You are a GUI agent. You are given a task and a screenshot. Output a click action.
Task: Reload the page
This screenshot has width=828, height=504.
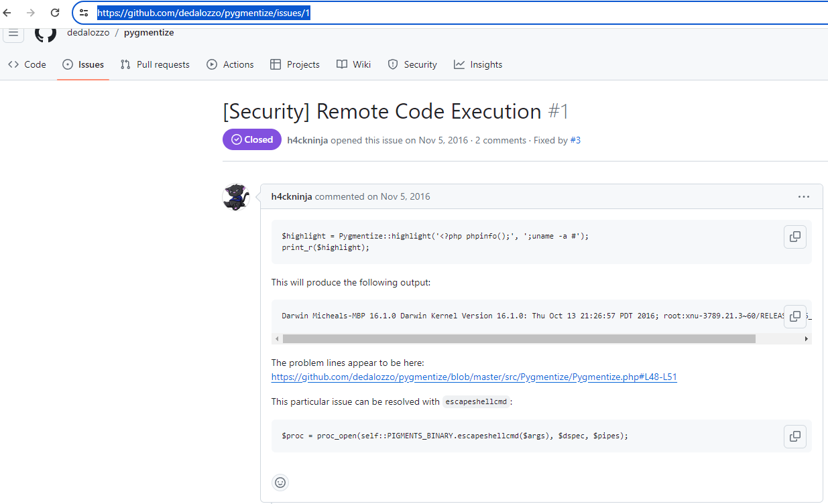pos(55,13)
